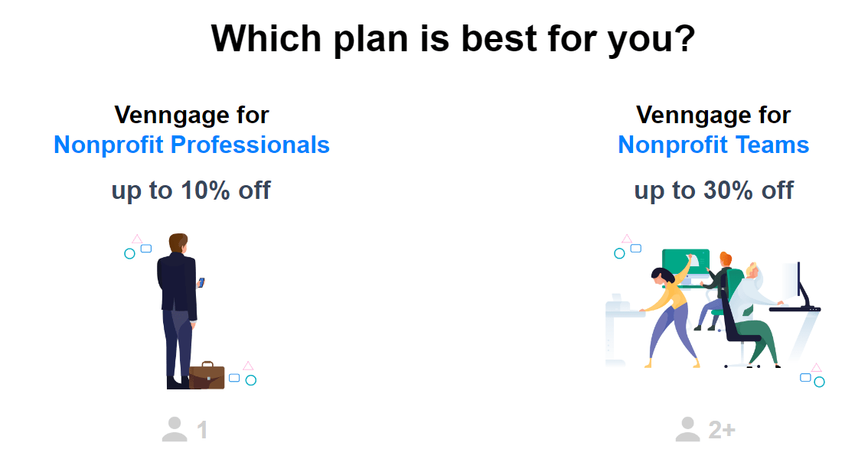Screen dimensions: 868x459
Task: Click the 'Venngage for' text above Teams
Action: pos(713,115)
